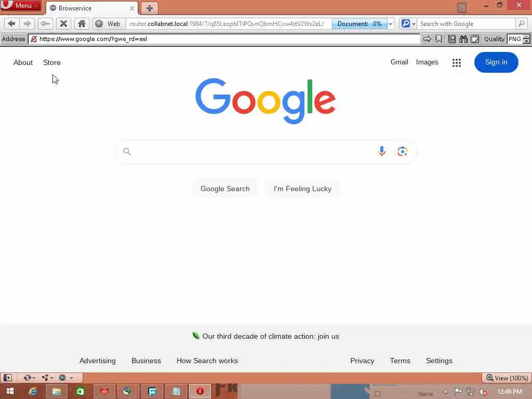Click the Go arrow beside Address field

427,39
